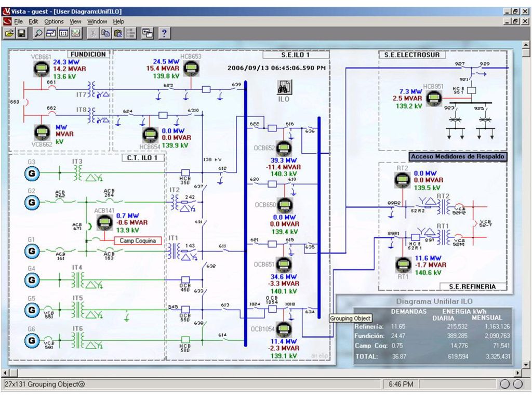Click the S.E.ELECTROSUR section label

[412, 55]
